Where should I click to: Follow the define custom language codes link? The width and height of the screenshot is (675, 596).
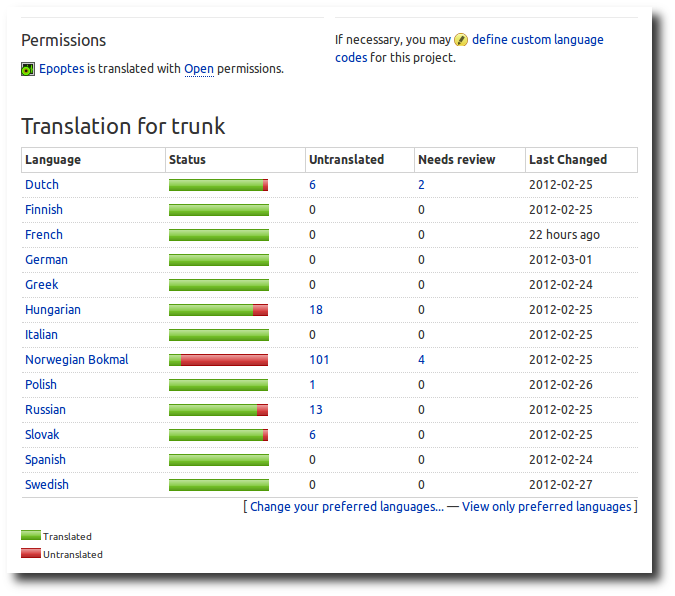[x=469, y=48]
